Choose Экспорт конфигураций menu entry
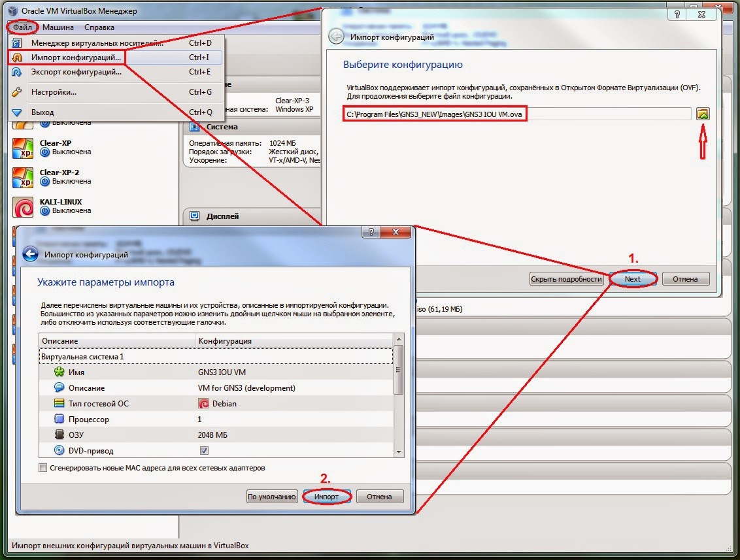 [116, 72]
